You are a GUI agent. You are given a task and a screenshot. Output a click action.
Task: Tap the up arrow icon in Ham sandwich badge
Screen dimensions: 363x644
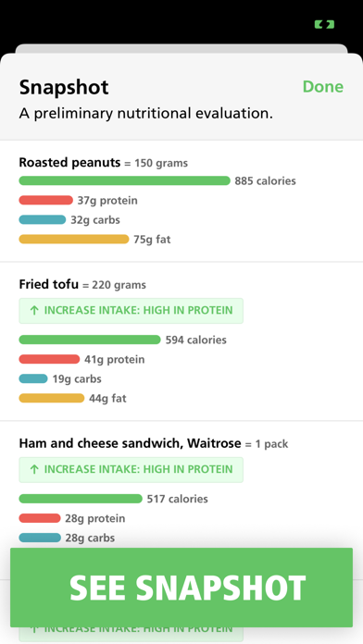(34, 469)
